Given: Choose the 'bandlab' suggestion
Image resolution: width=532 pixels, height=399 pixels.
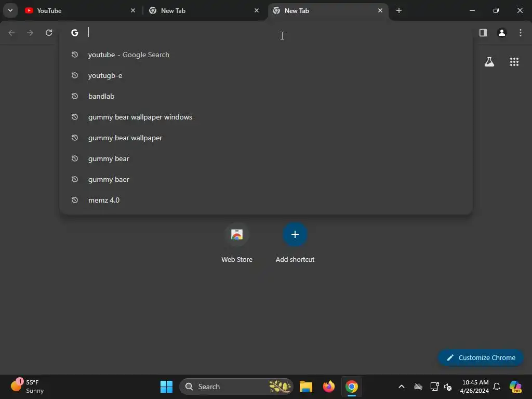Looking at the screenshot, I should (x=266, y=96).
